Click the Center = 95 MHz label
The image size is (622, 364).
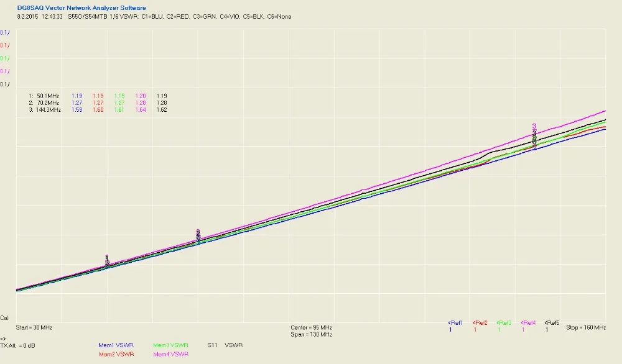311,327
